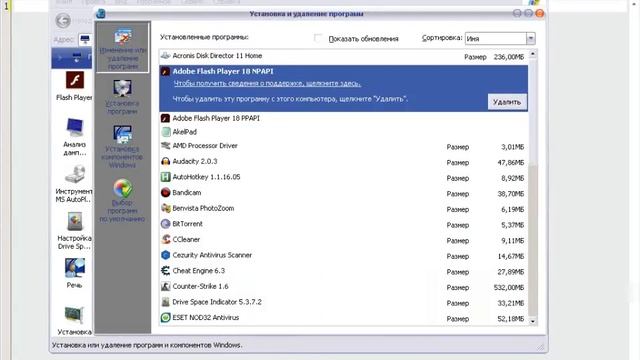Click the Drive Space Indicator icon
The width and height of the screenshot is (640, 360).
click(165, 302)
